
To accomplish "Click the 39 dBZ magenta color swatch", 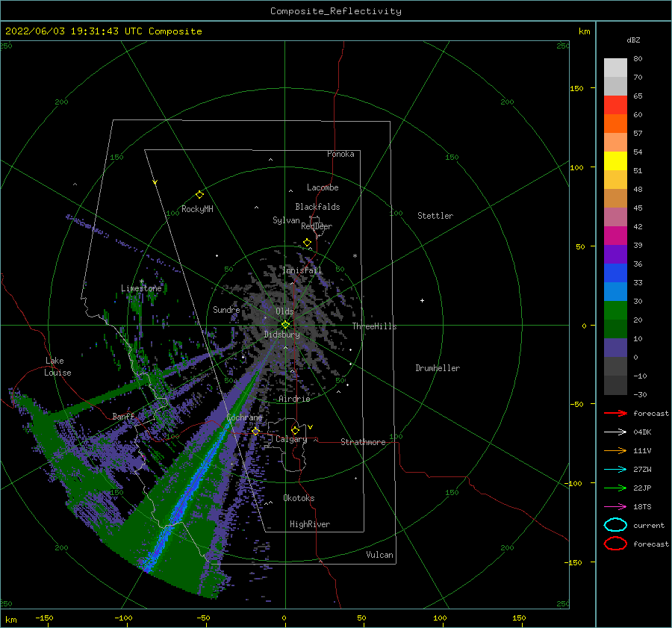I will [615, 235].
